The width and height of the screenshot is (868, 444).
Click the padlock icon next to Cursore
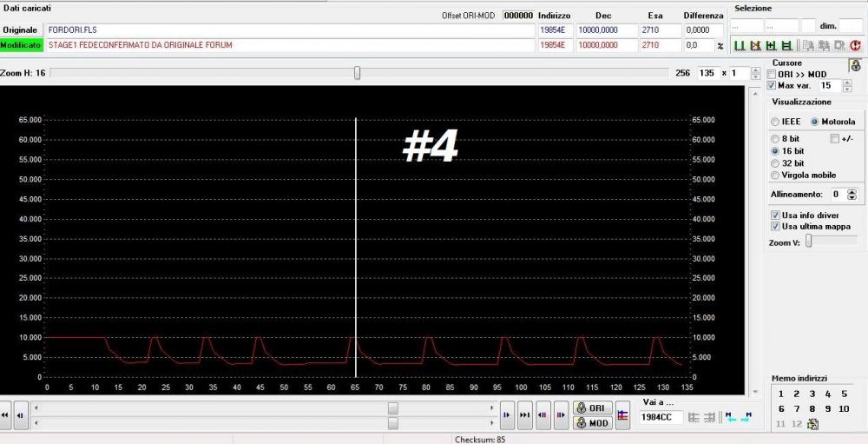point(856,65)
